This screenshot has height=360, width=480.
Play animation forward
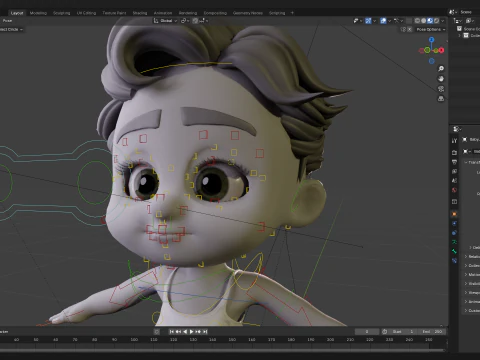[x=192, y=331]
